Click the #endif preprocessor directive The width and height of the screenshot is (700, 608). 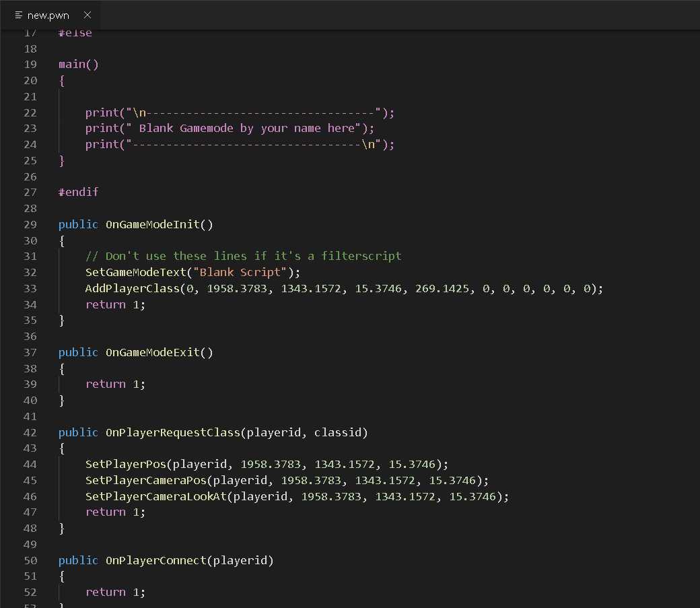78,192
